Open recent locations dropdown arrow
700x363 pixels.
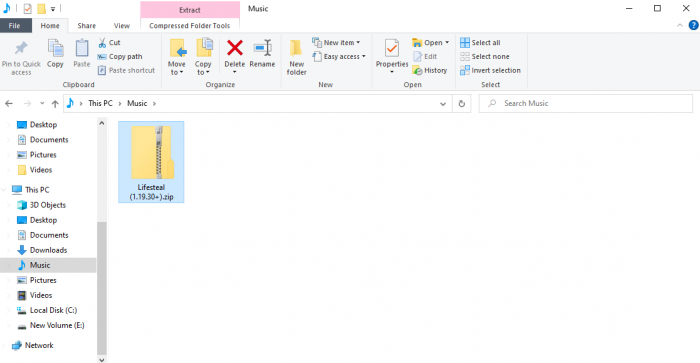coord(42,104)
